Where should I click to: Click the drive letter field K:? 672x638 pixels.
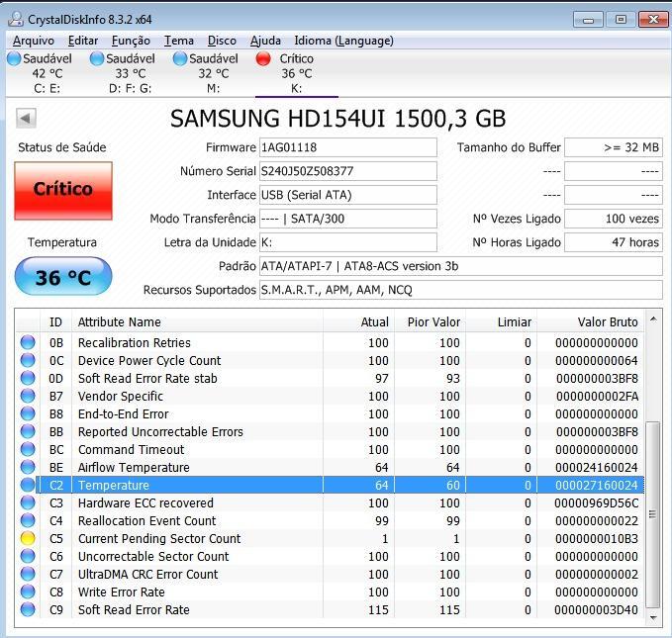[x=348, y=242]
